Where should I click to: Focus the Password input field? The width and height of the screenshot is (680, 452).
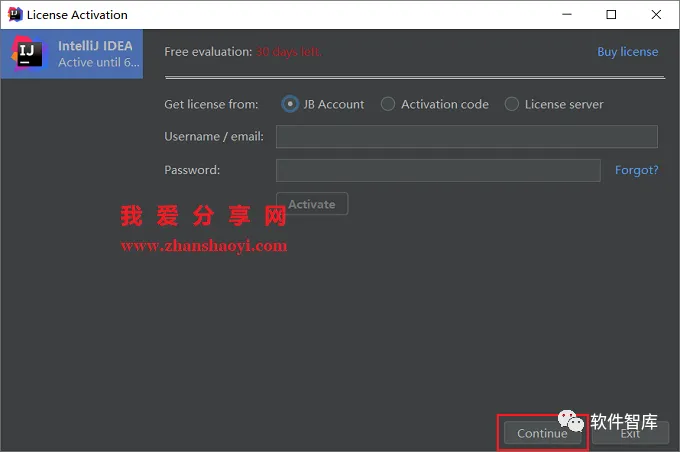[438, 170]
